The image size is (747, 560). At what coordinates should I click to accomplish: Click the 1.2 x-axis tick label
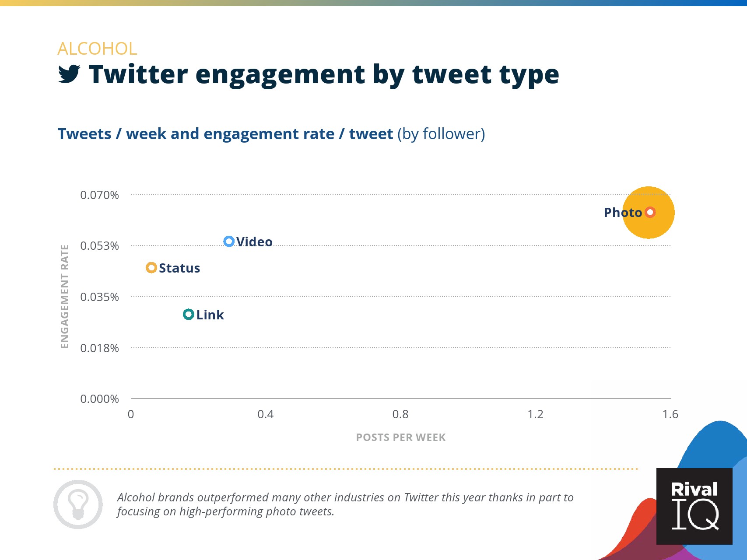coord(535,414)
